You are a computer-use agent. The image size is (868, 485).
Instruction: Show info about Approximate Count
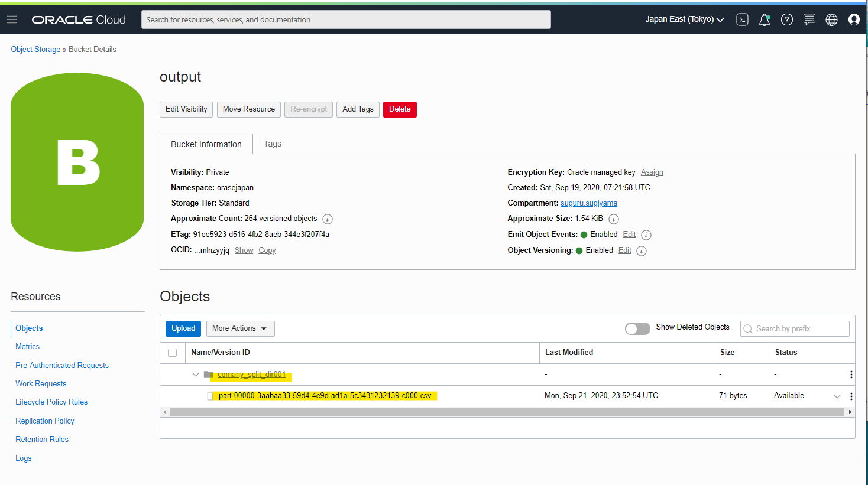tap(328, 219)
